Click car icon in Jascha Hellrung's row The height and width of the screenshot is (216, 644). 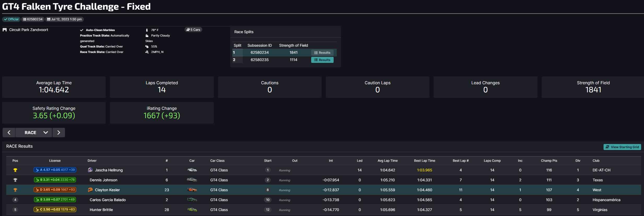click(192, 170)
